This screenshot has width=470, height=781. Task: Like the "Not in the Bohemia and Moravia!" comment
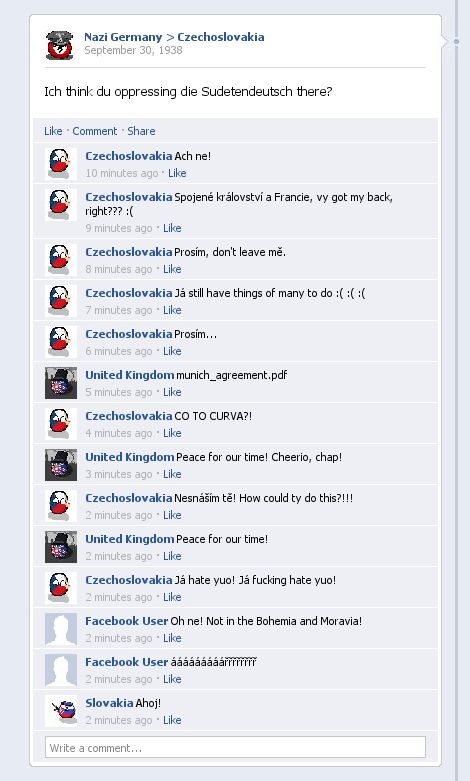point(172,638)
